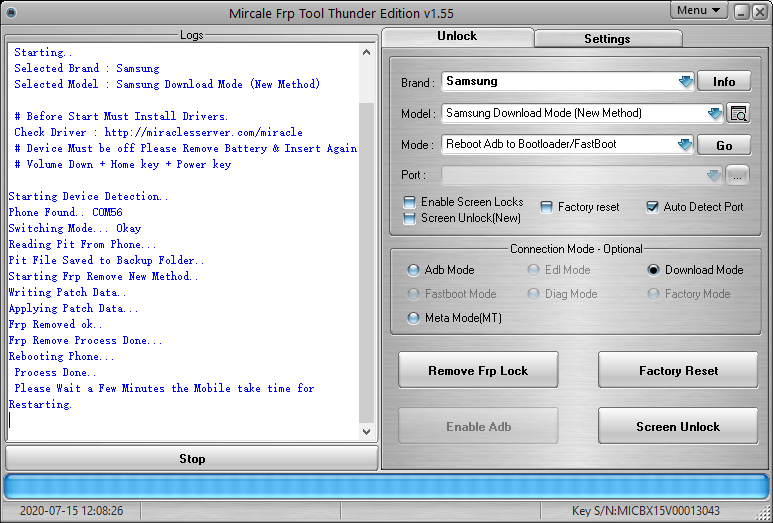Tick the Screen Unlock(New) checkbox

(409, 218)
